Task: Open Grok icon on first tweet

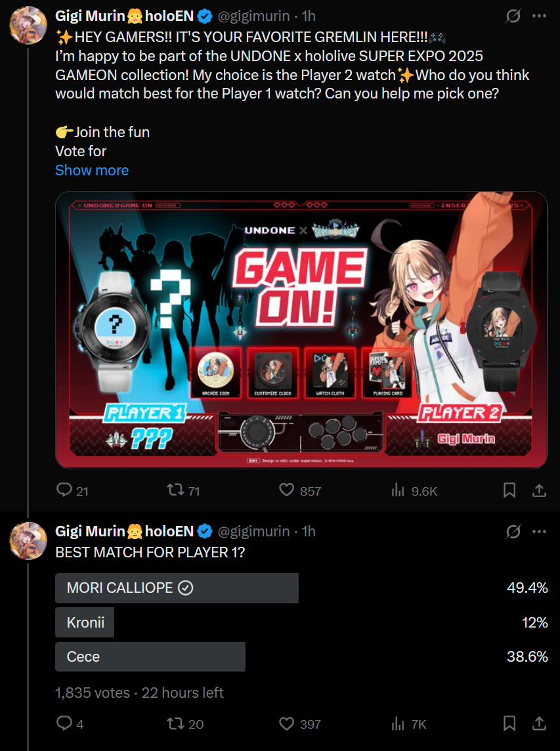Action: click(513, 16)
